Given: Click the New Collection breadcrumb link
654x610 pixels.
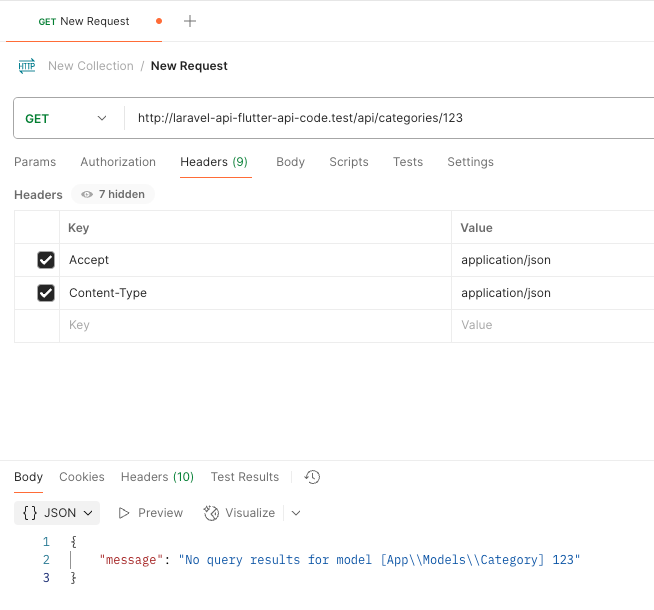Looking at the screenshot, I should (90, 66).
